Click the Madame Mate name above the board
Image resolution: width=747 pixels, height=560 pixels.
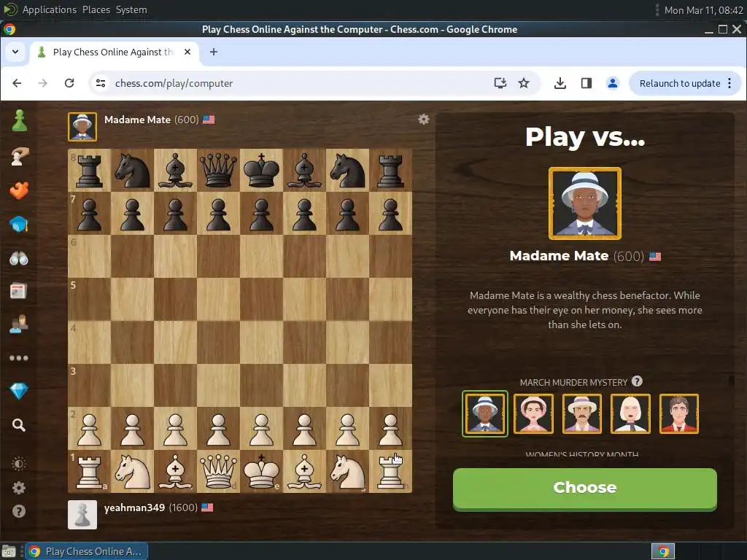(x=137, y=120)
